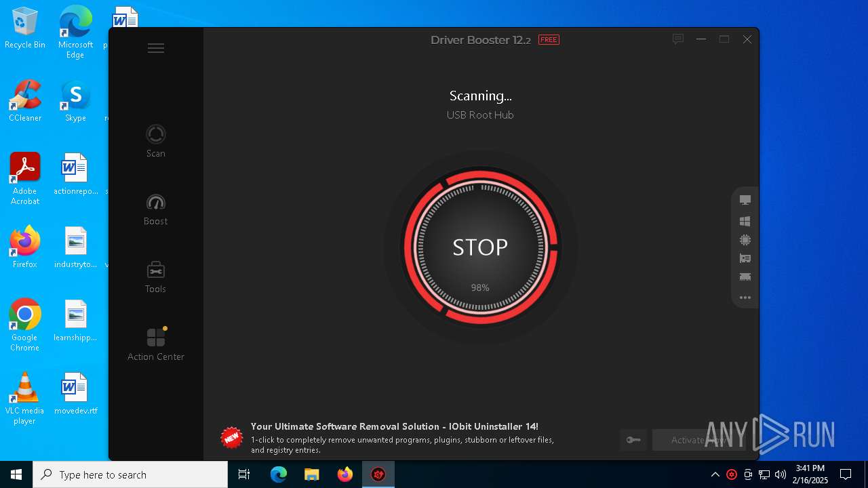This screenshot has width=868, height=488.
Task: Open the hamburger menu in Driver Booster
Action: tap(156, 48)
